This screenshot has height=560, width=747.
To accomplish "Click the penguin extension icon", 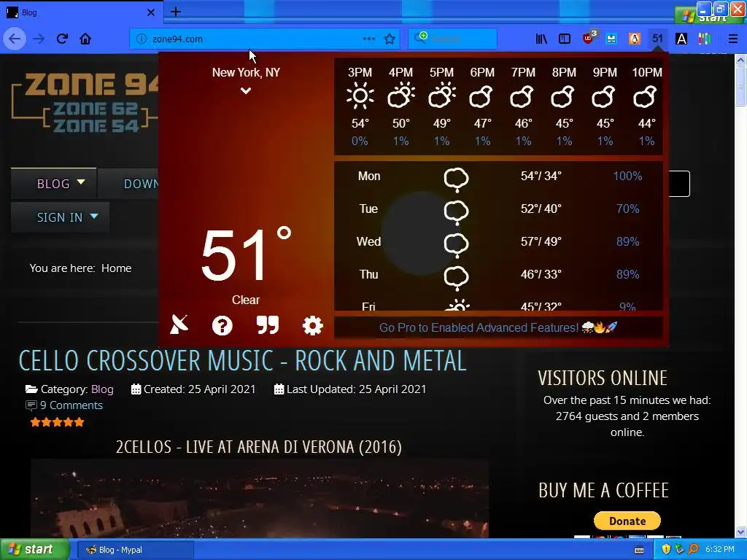I will (x=635, y=39).
